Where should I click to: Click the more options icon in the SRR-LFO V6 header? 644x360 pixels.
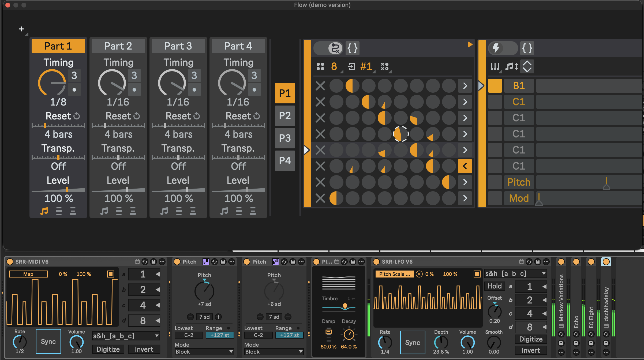click(546, 262)
